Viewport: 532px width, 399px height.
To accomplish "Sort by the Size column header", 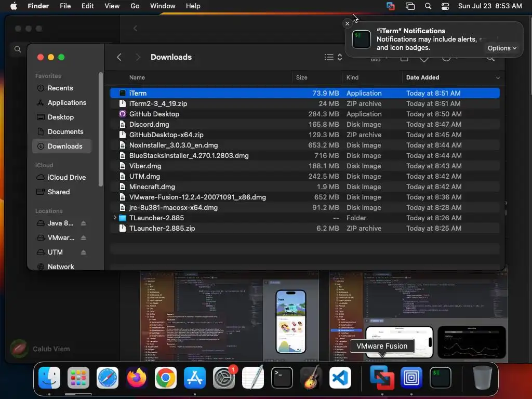I will click(301, 78).
